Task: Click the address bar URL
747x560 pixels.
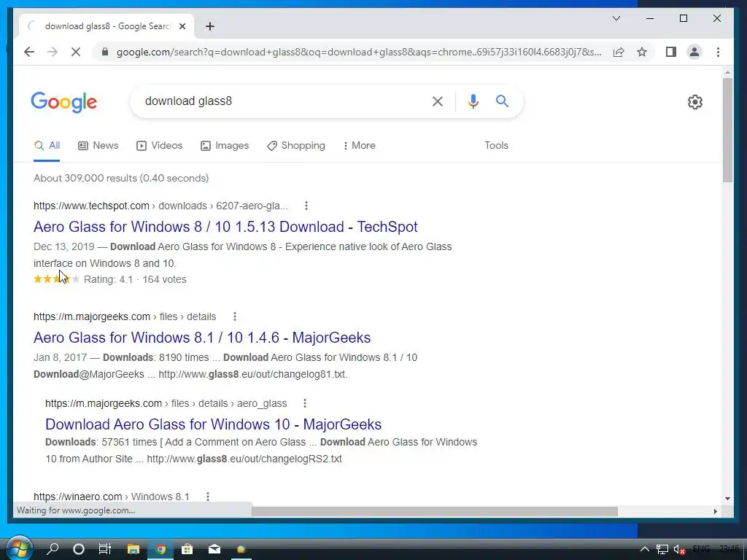Action: pyautogui.click(x=359, y=52)
